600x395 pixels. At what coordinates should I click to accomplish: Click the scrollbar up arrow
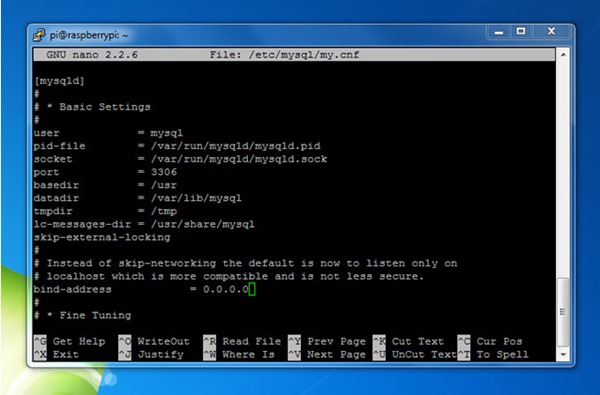563,55
